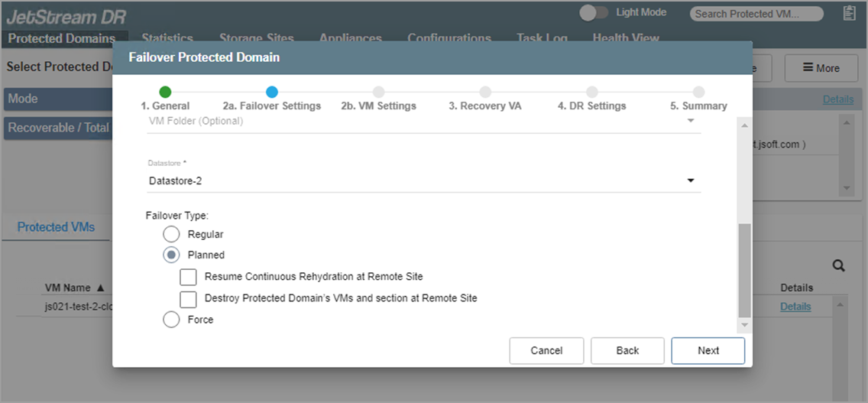Click the Cancel button
This screenshot has width=868, height=403.
click(546, 350)
